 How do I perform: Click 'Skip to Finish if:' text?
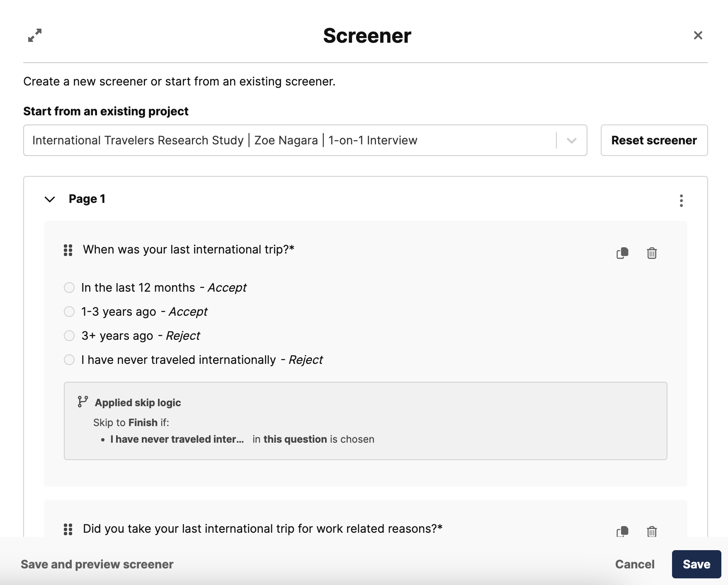click(131, 422)
